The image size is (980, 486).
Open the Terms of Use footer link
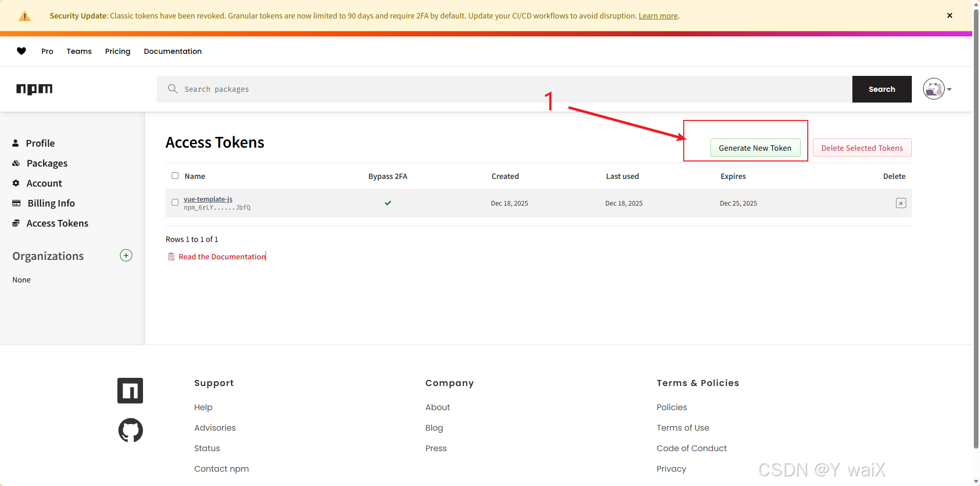pyautogui.click(x=683, y=428)
